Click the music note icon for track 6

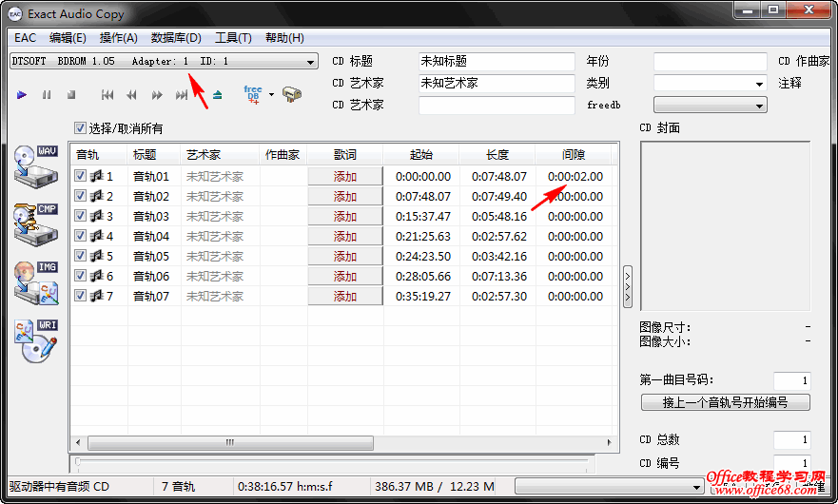click(97, 276)
